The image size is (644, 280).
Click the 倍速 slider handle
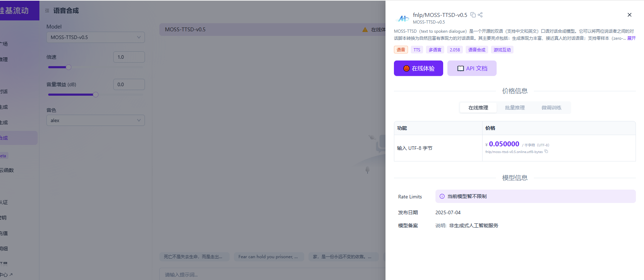69,67
